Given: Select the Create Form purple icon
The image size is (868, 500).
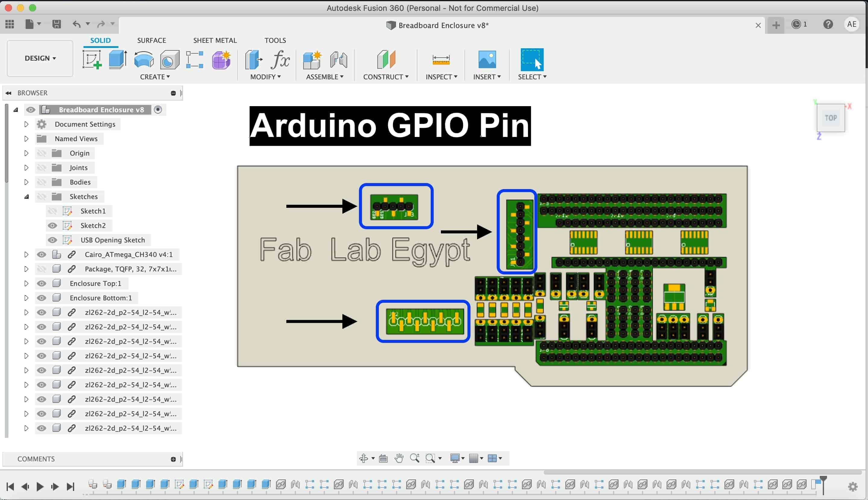Looking at the screenshot, I should pyautogui.click(x=222, y=60).
